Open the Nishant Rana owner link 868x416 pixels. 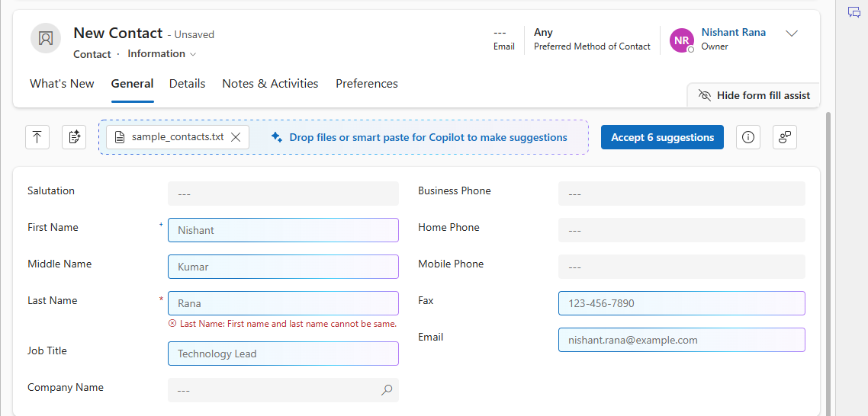point(733,33)
